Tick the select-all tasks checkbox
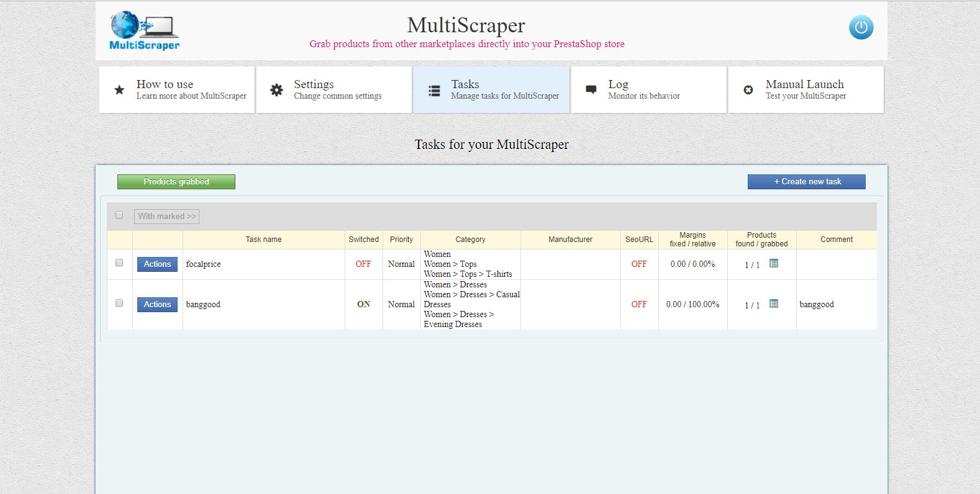The height and width of the screenshot is (494, 980). pyautogui.click(x=119, y=215)
